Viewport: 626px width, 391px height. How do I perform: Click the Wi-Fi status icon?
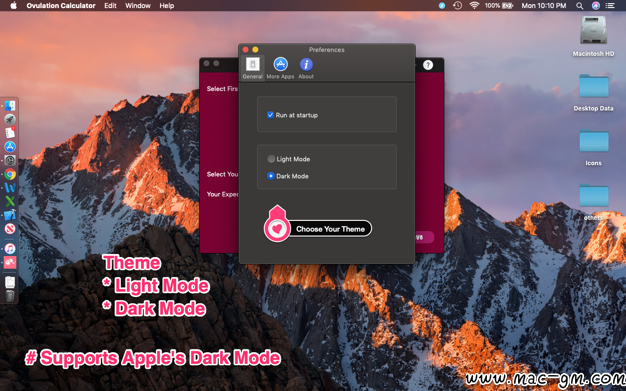pos(474,6)
